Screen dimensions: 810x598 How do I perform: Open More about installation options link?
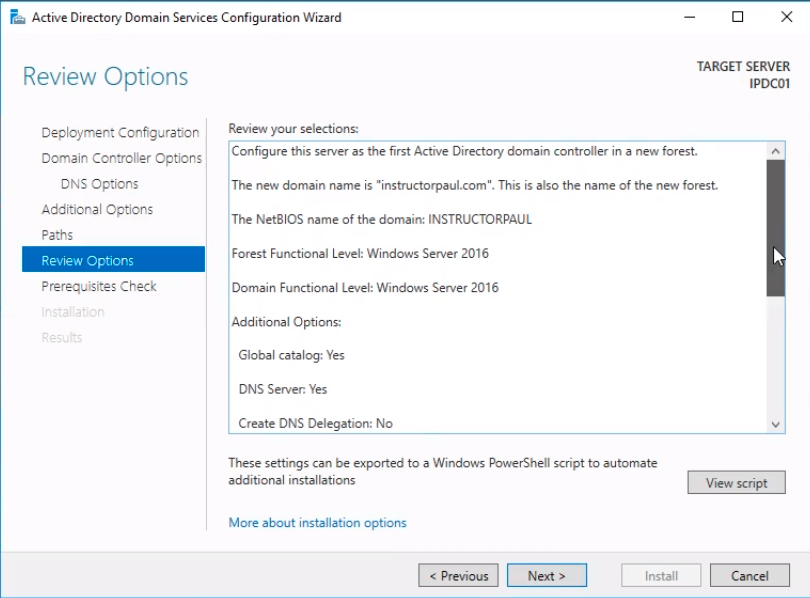(317, 523)
